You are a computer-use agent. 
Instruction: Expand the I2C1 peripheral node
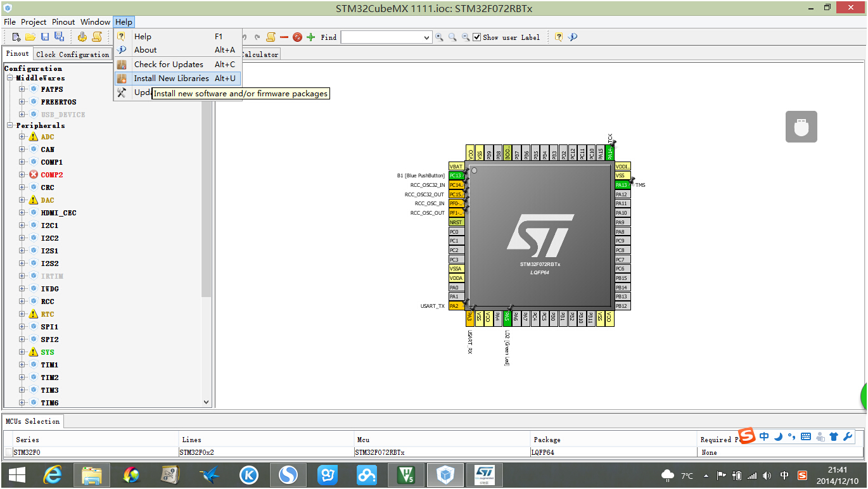click(x=22, y=225)
